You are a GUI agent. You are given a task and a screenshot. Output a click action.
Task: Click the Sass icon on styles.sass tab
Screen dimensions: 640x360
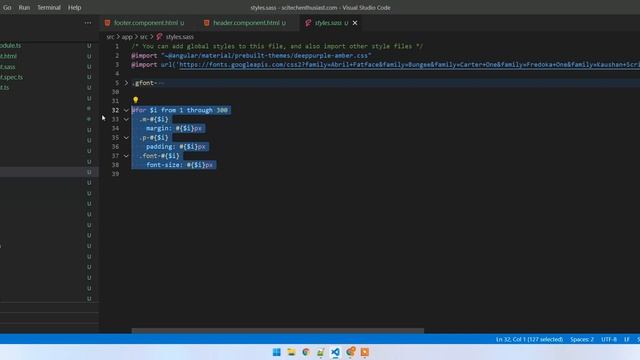(x=308, y=23)
